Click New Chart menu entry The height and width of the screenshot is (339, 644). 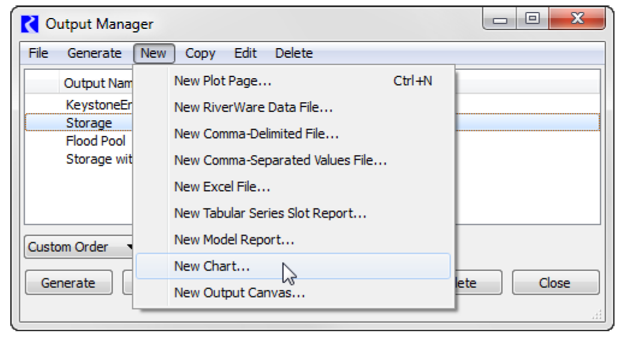[x=212, y=266]
